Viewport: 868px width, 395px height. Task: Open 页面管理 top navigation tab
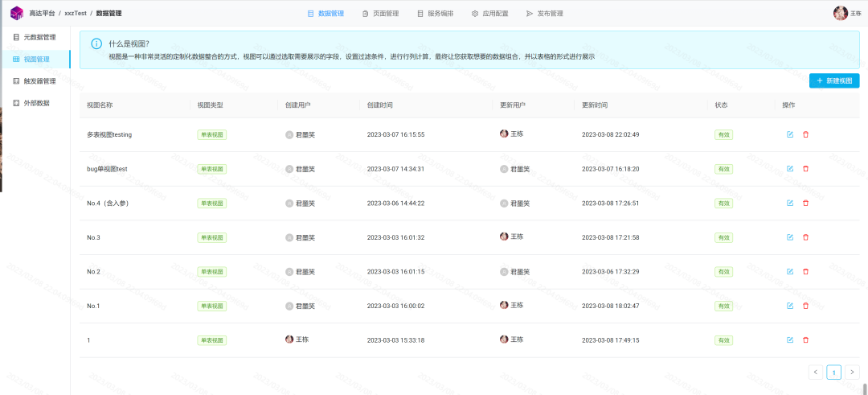[x=380, y=14]
